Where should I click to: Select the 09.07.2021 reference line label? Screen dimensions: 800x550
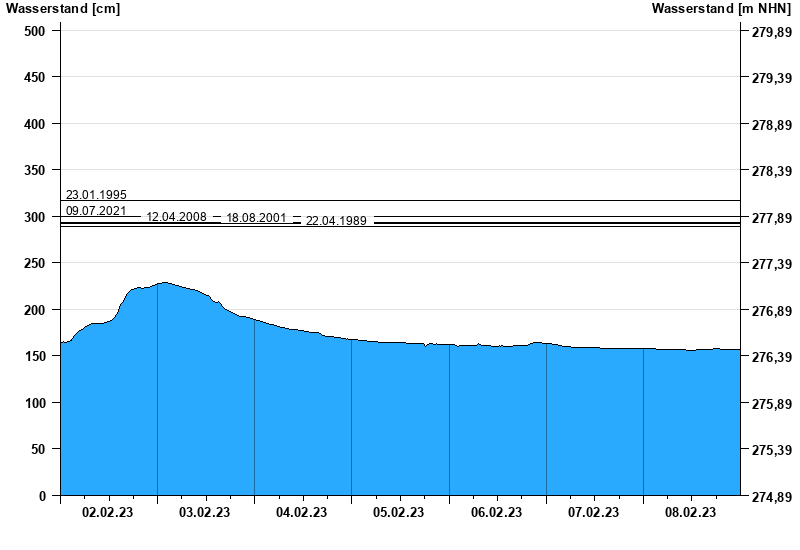coord(96,210)
